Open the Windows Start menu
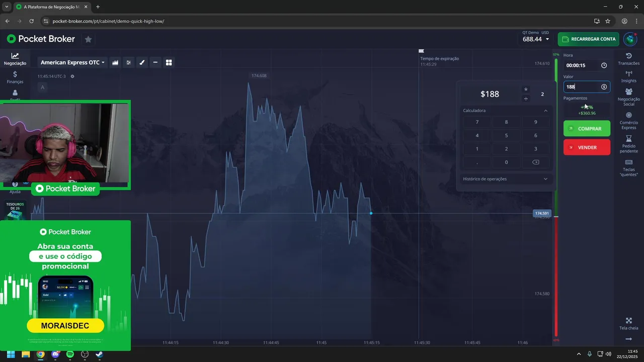Screen dimensions: 644x362 coord(11,354)
